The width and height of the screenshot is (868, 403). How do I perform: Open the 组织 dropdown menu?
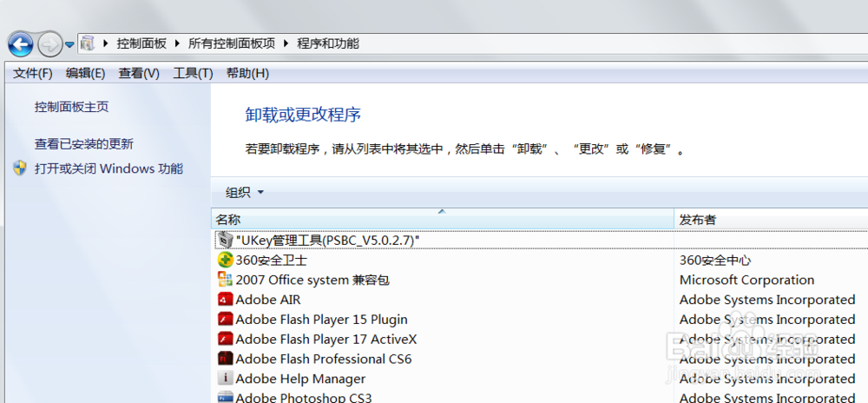coord(245,193)
